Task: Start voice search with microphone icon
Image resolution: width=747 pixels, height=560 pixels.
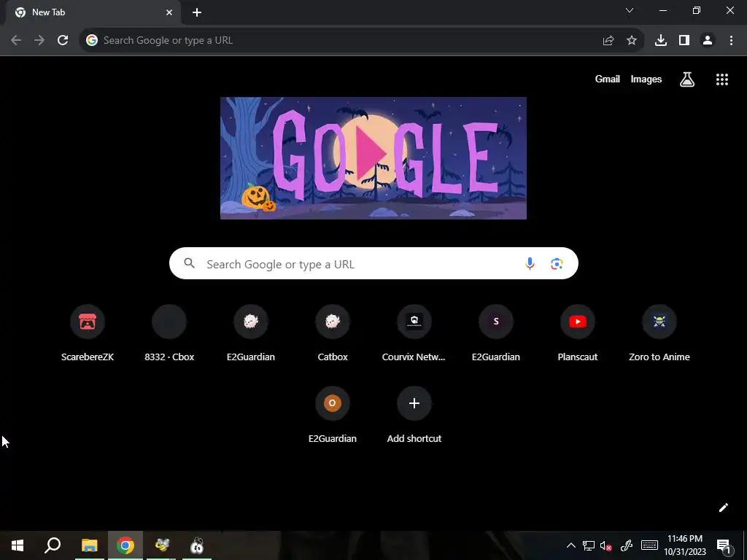Action: 530,263
